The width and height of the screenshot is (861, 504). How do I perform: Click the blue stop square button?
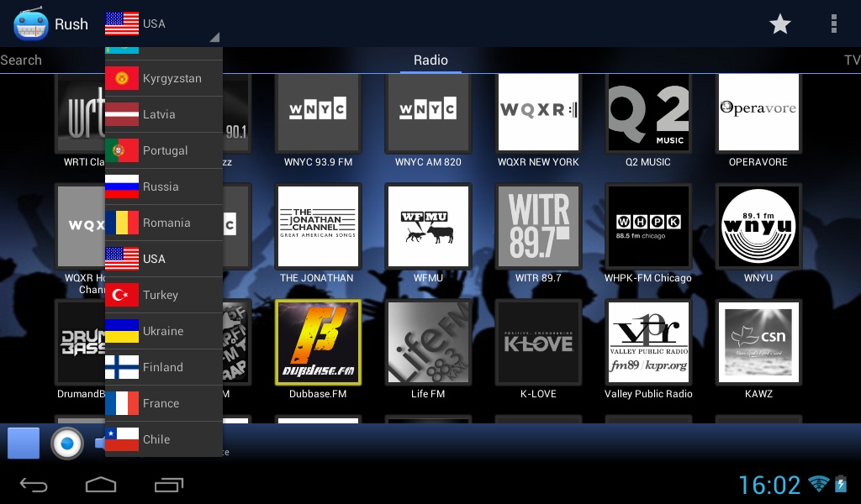(x=23, y=443)
